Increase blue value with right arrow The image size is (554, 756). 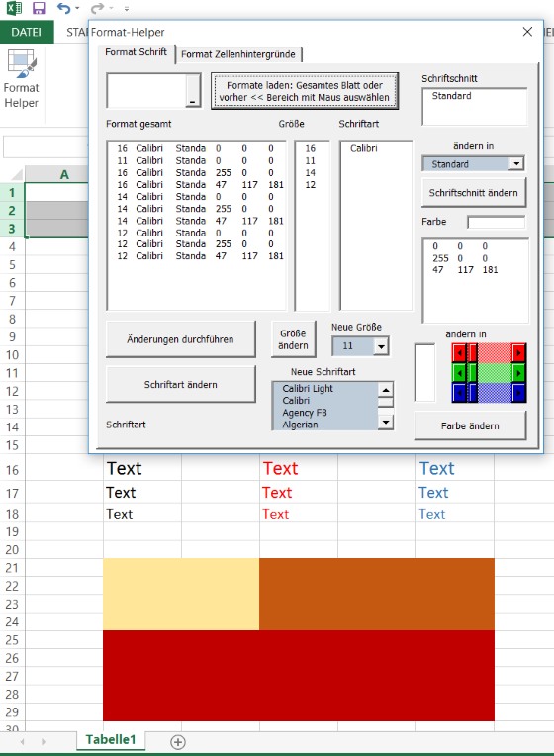point(518,393)
